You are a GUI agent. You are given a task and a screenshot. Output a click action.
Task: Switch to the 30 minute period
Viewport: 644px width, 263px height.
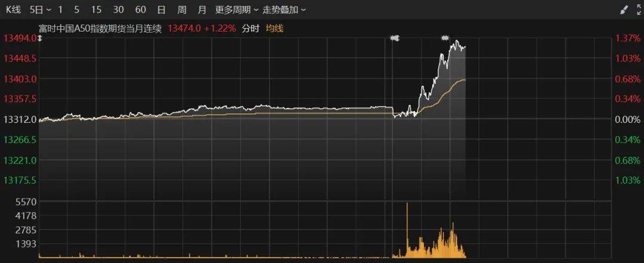click(x=118, y=10)
